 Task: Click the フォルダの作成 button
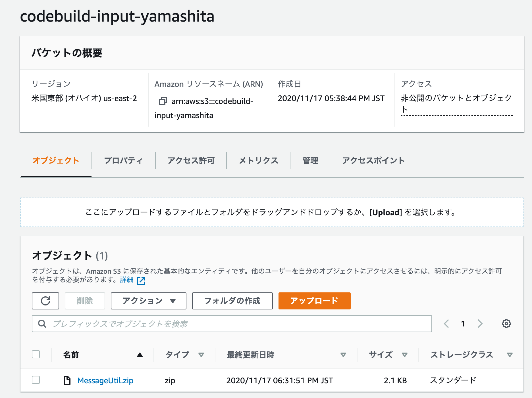tap(232, 301)
